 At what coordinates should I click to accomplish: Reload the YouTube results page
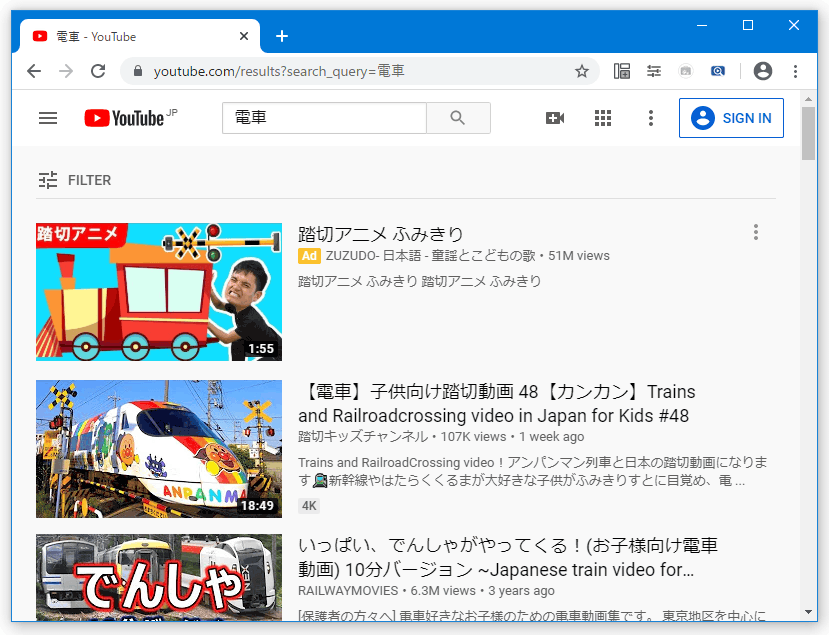(98, 71)
